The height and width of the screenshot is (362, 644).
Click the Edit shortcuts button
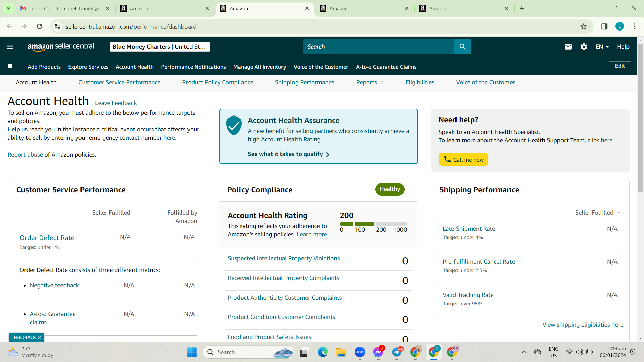point(620,66)
